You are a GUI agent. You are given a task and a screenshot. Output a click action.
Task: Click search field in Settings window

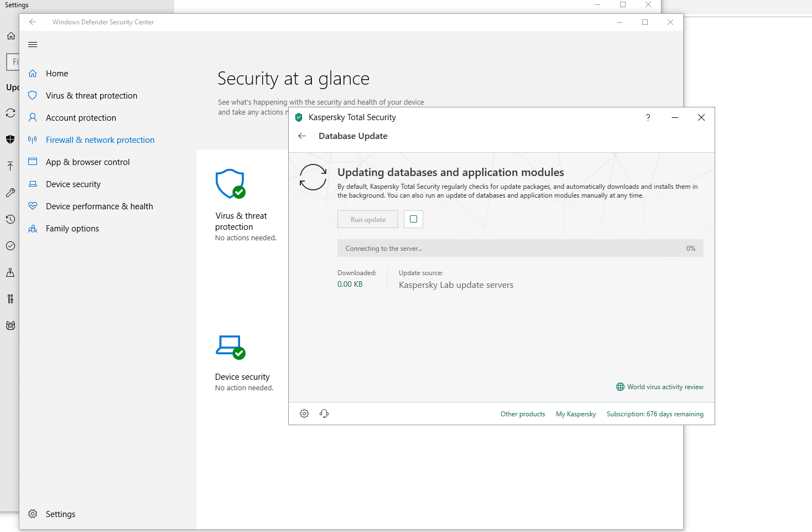[13, 62]
